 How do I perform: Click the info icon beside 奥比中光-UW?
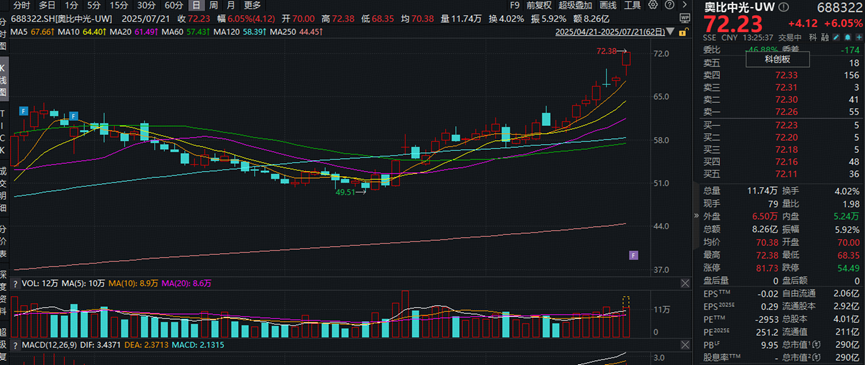pyautogui.click(x=783, y=7)
